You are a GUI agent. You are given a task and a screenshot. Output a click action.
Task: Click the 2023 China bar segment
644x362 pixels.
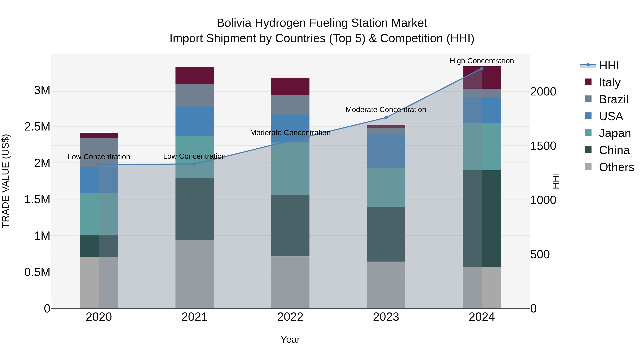386,234
